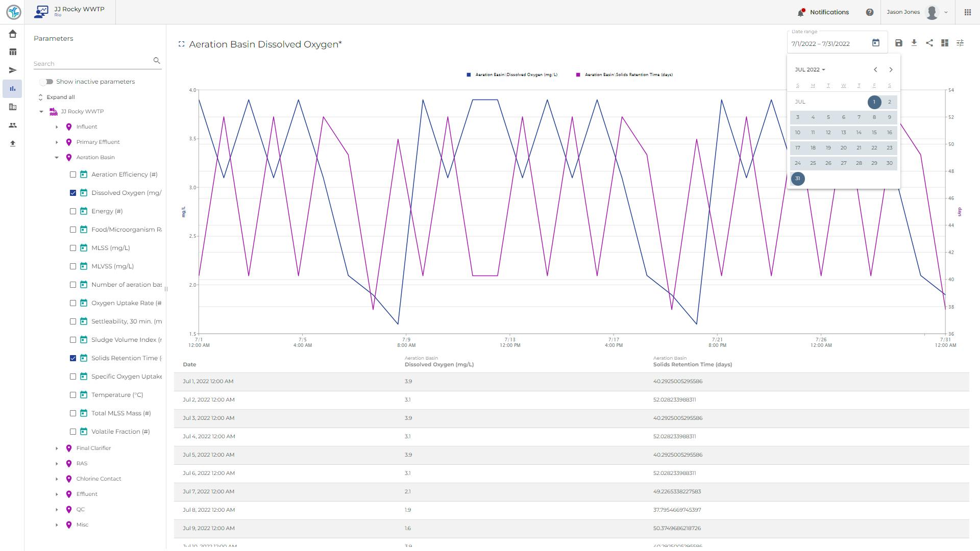The width and height of the screenshot is (980, 551).
Task: Select the send/submit data sidebar icon
Action: [x=13, y=70]
